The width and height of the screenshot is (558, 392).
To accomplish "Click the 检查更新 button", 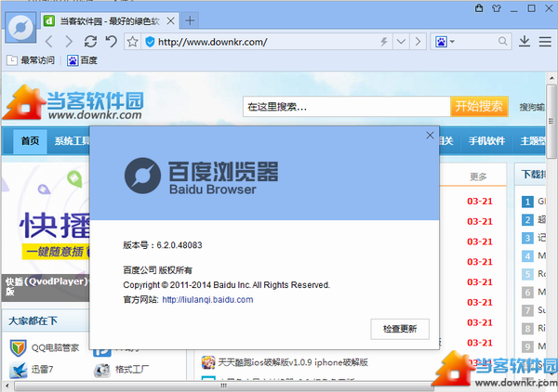I will [400, 329].
